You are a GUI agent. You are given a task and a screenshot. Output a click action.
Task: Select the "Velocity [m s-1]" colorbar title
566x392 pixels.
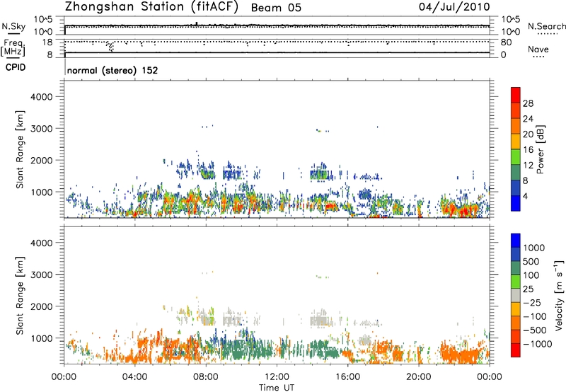[x=559, y=295]
